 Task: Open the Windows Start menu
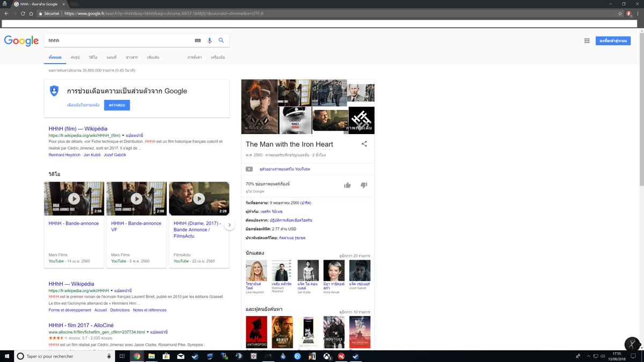(6, 356)
